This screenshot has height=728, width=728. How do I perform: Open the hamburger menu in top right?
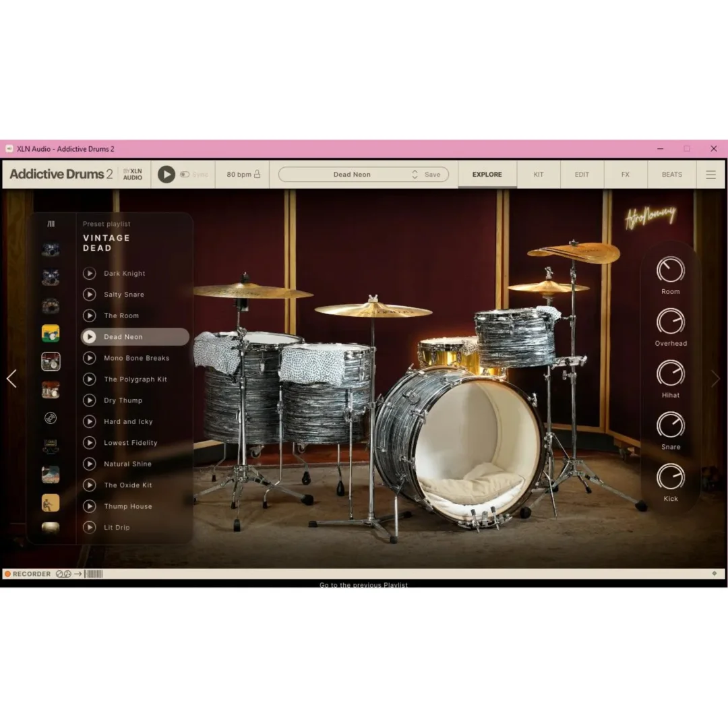pyautogui.click(x=710, y=175)
